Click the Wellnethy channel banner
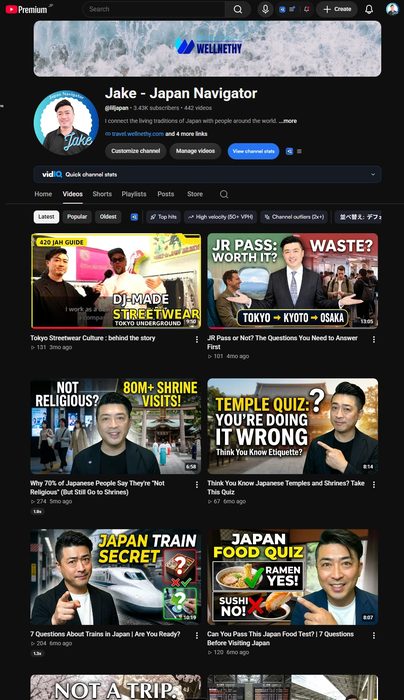404x700 pixels. pos(208,48)
